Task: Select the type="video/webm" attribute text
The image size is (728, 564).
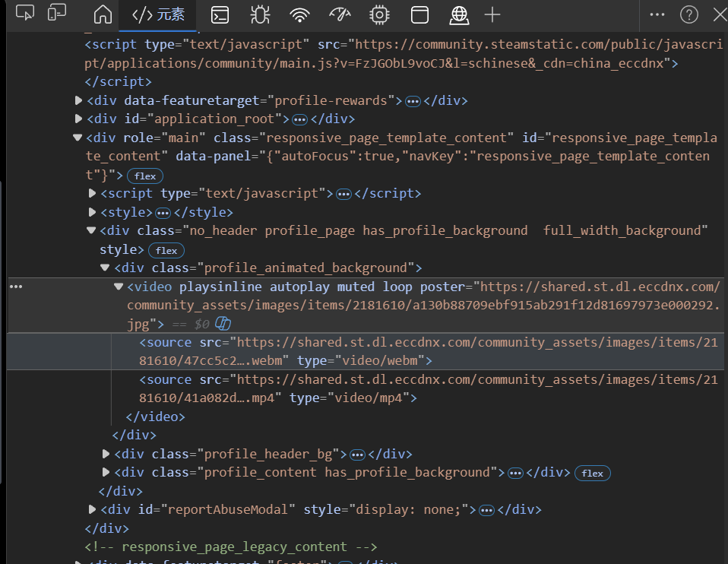Action: (x=361, y=360)
